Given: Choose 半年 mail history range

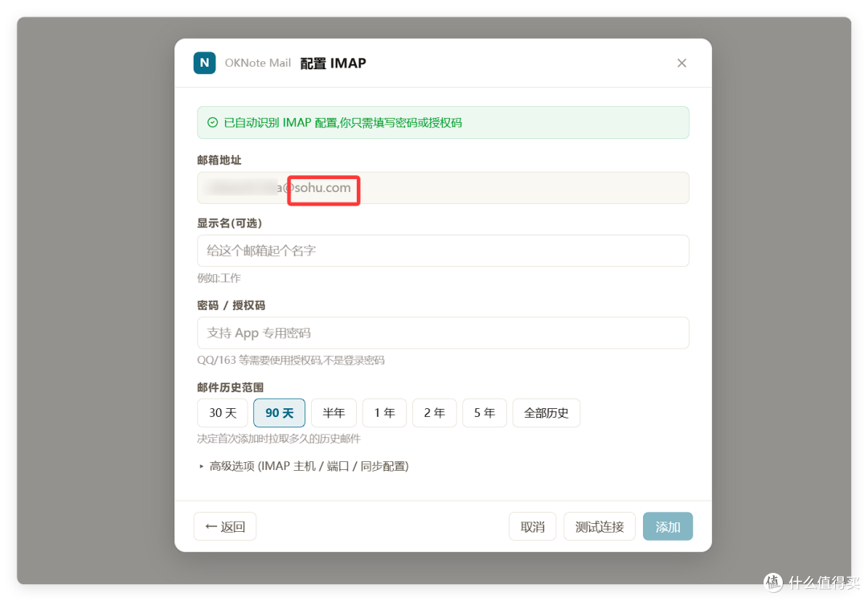Looking at the screenshot, I should click(x=334, y=413).
